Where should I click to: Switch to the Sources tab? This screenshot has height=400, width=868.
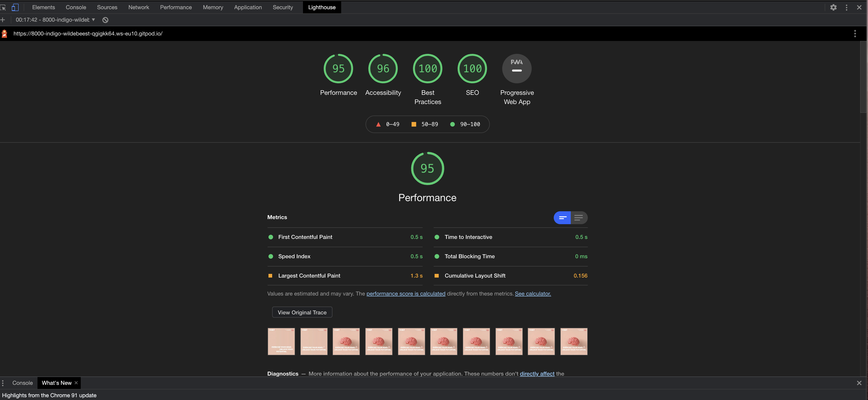click(x=107, y=7)
